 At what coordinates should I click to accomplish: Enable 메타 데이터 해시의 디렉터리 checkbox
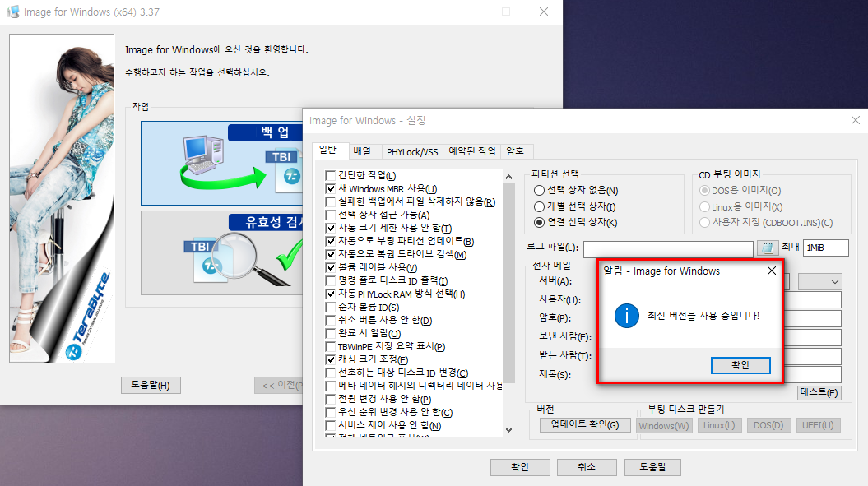click(331, 386)
